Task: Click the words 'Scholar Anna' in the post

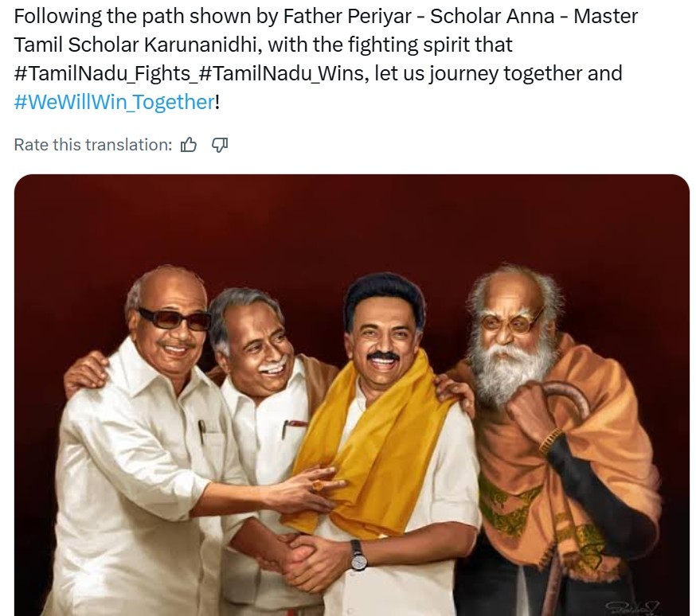Action: coord(492,17)
